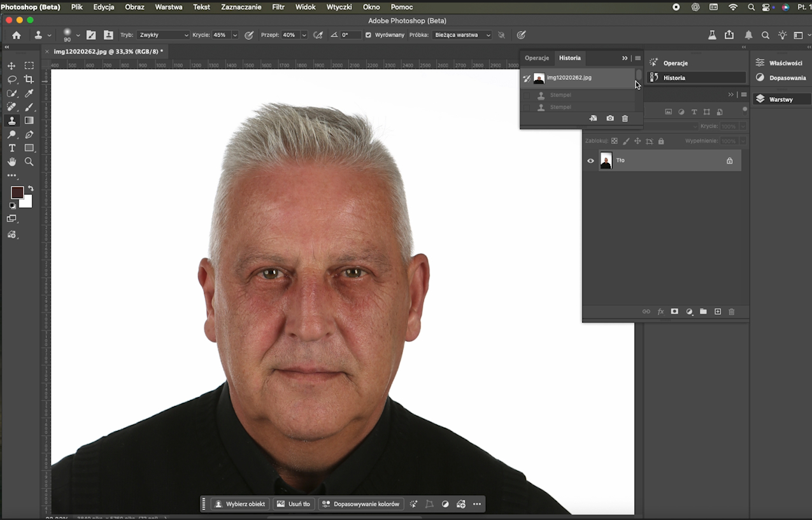The width and height of the screenshot is (812, 520).
Task: Expand the Próbka sample dropdown
Action: (x=462, y=35)
